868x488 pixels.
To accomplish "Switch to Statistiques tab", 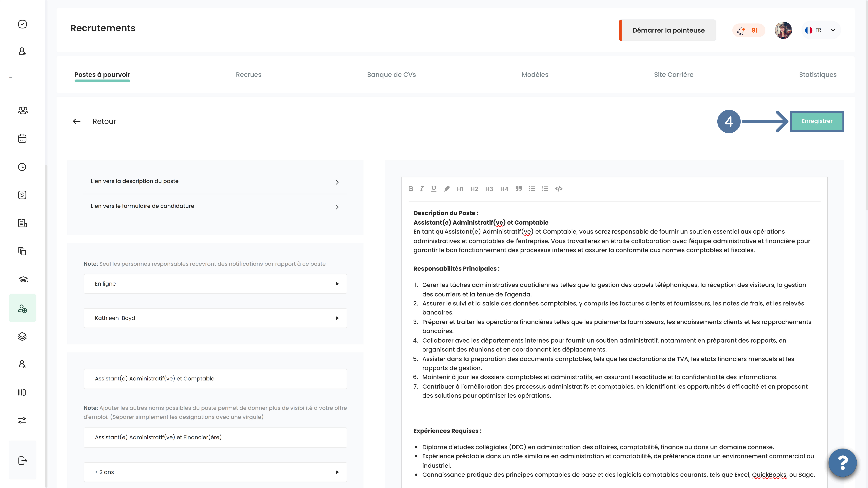I will click(818, 75).
